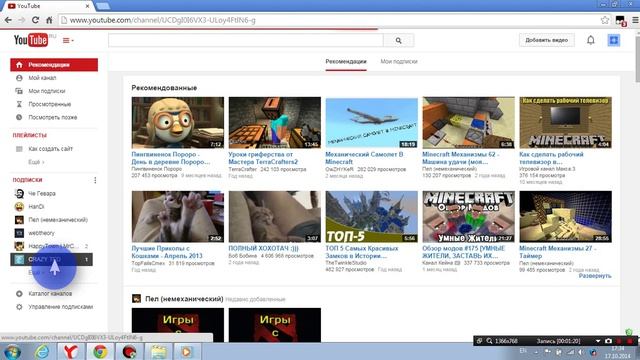The width and height of the screenshot is (640, 360).
Task: Switch to the Мои подписки tab
Action: (x=399, y=62)
